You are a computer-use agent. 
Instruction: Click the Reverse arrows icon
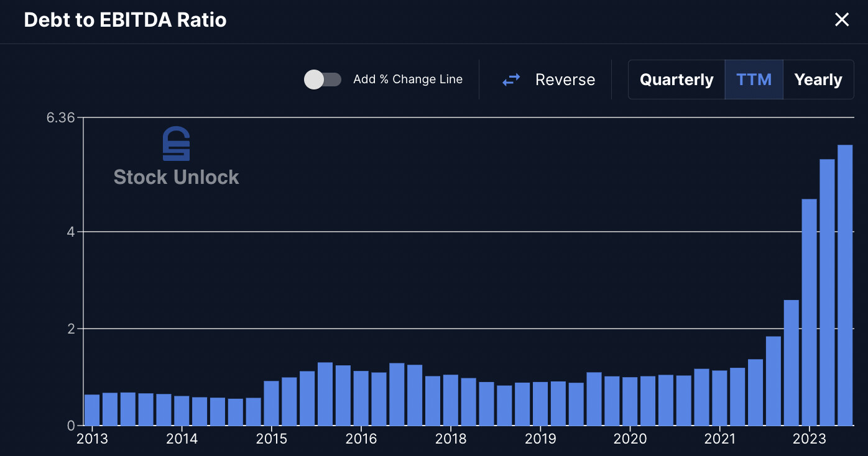click(511, 80)
